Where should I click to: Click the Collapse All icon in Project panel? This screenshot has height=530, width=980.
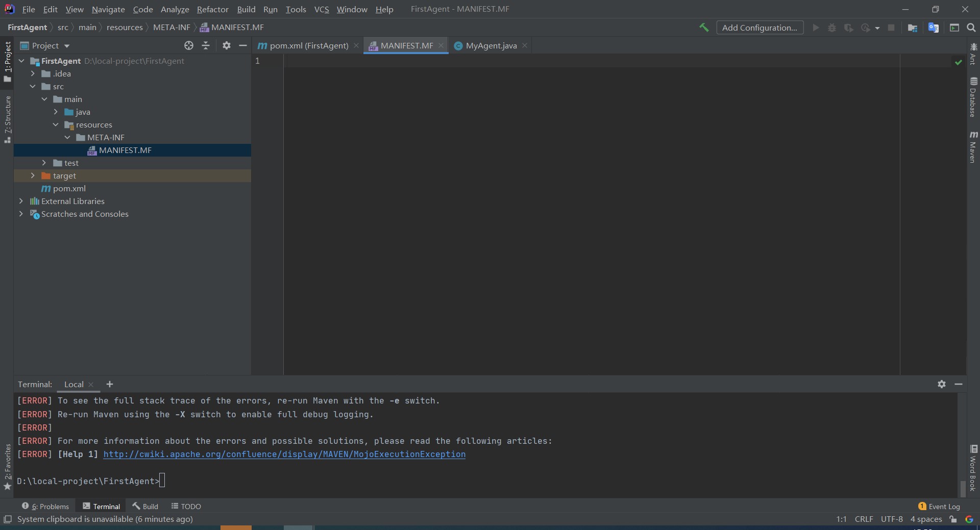pos(206,45)
